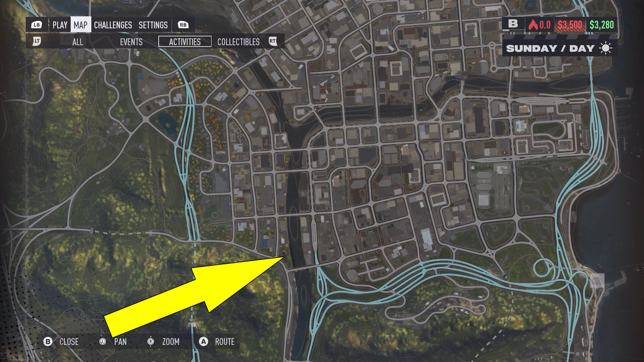Viewport: 644px width, 362px height.
Task: Filter map by EVENTS
Action: click(131, 42)
